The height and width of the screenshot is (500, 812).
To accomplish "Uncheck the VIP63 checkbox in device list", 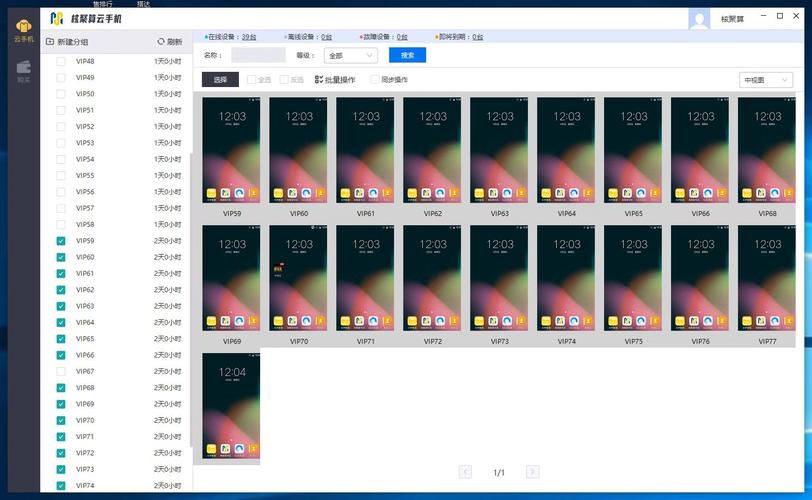I will tap(61, 306).
